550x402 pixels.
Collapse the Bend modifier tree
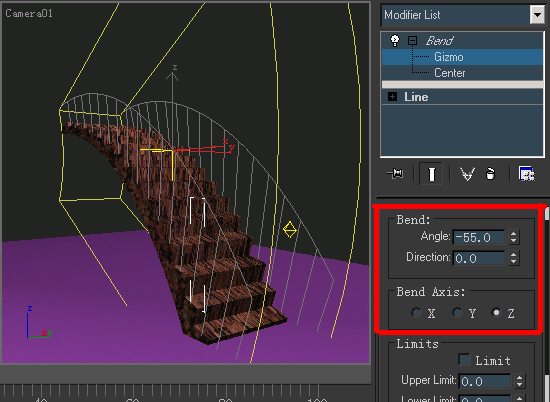pos(412,41)
